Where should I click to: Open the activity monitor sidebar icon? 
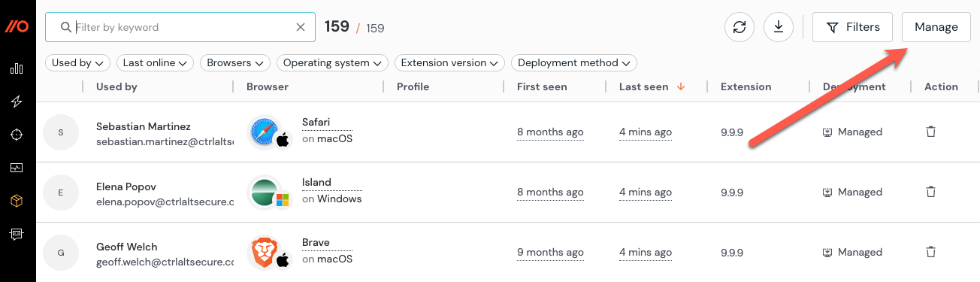tap(17, 168)
